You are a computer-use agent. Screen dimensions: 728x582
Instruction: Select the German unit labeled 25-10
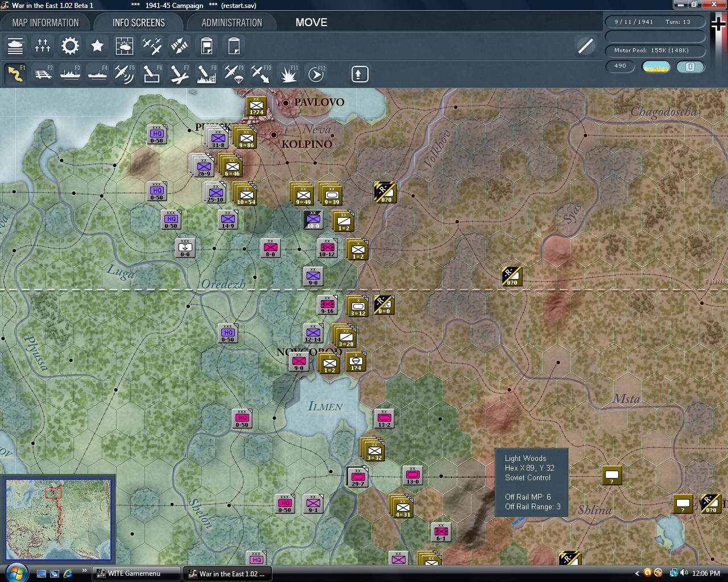[215, 192]
